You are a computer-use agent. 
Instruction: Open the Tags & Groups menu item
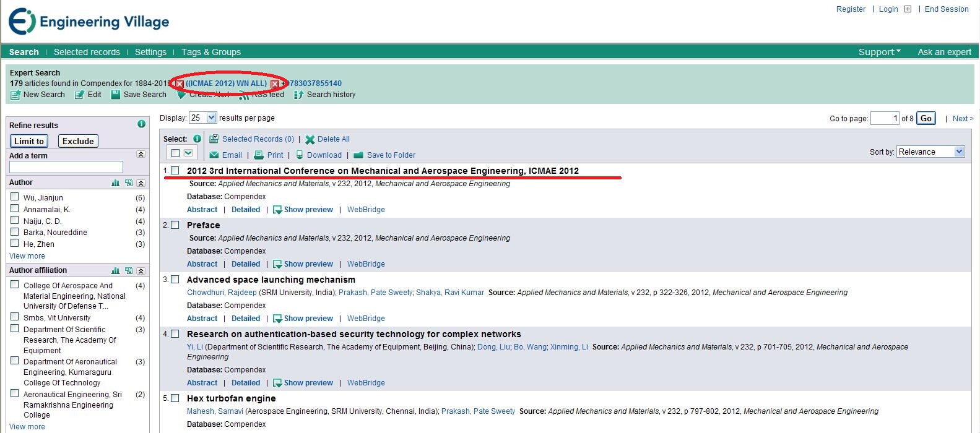pyautogui.click(x=211, y=52)
